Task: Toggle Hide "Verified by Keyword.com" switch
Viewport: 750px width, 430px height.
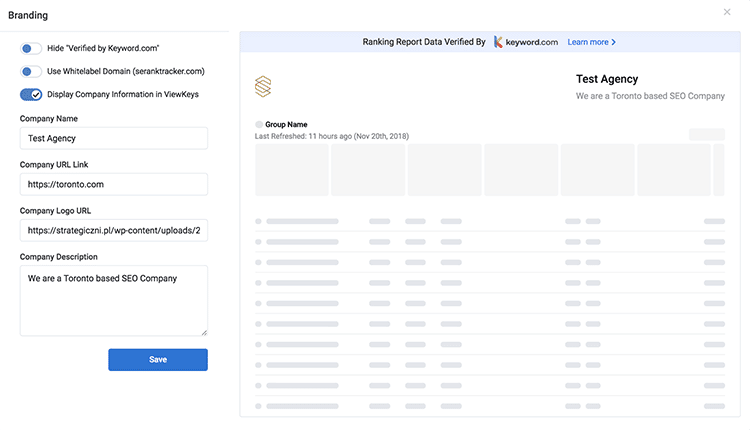Action: click(x=31, y=48)
